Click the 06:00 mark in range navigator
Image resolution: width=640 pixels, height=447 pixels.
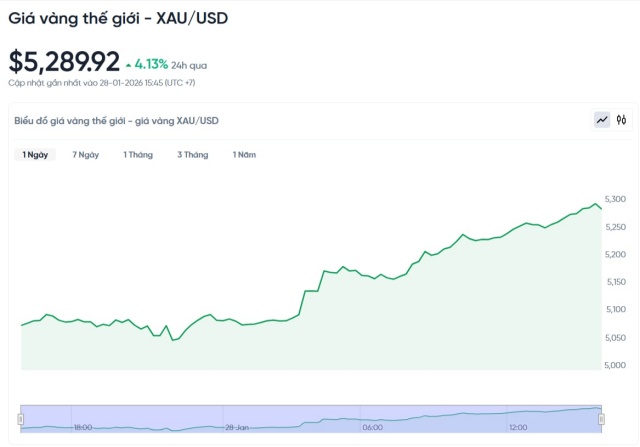(372, 427)
